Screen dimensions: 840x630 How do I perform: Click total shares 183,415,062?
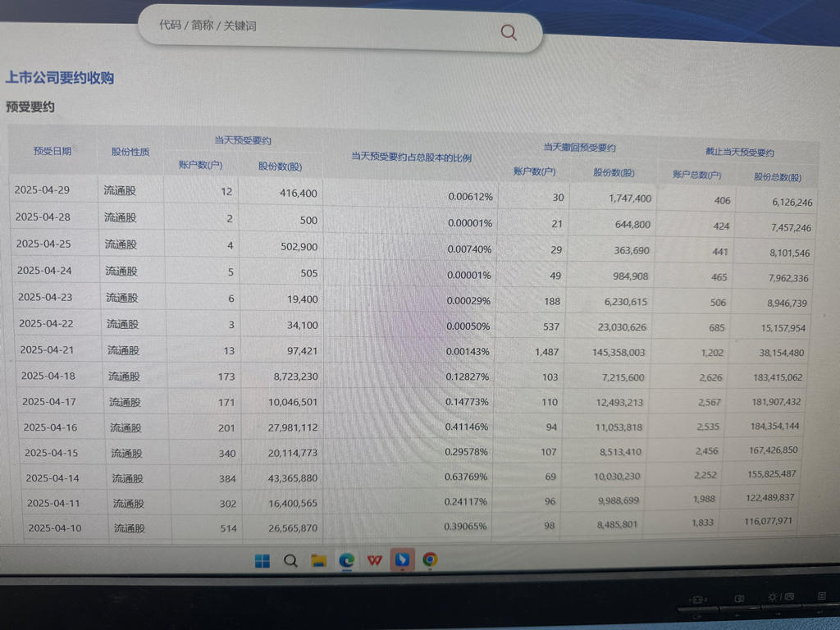[778, 377]
